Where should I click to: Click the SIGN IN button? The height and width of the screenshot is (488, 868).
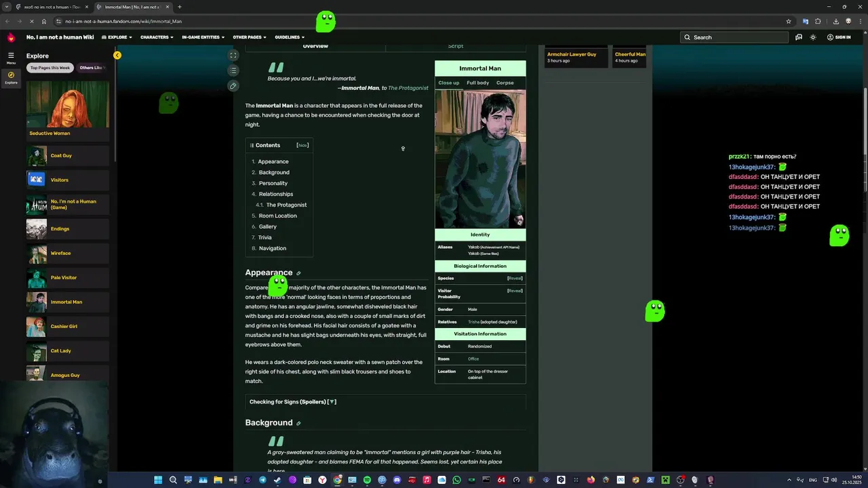pos(839,37)
